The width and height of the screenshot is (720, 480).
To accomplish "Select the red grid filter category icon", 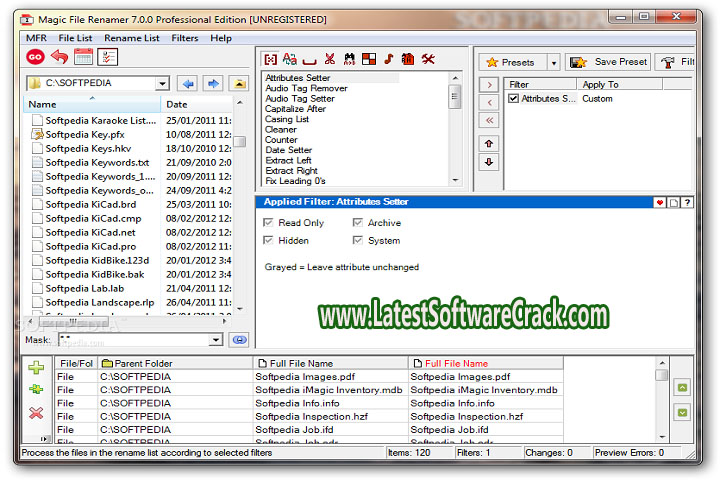I will [369, 59].
